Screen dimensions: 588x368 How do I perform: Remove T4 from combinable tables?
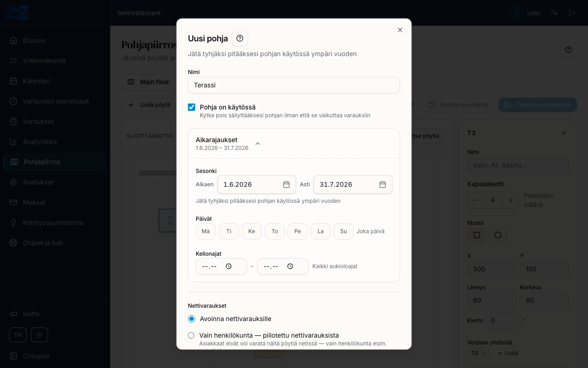tap(484, 353)
